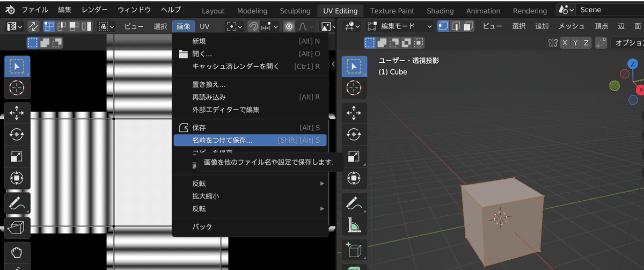
Task: Select the UV grab sculpt tool
Action: pos(17,252)
